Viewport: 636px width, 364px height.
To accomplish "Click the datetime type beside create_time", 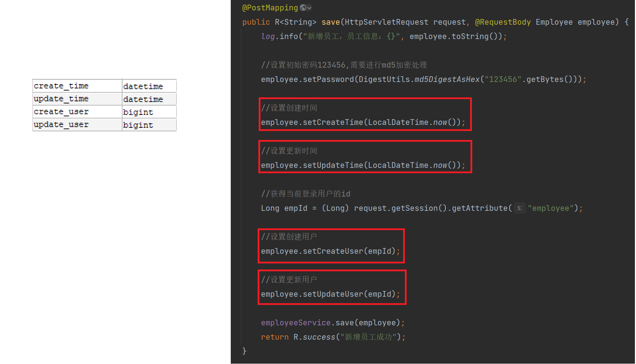I will [143, 86].
